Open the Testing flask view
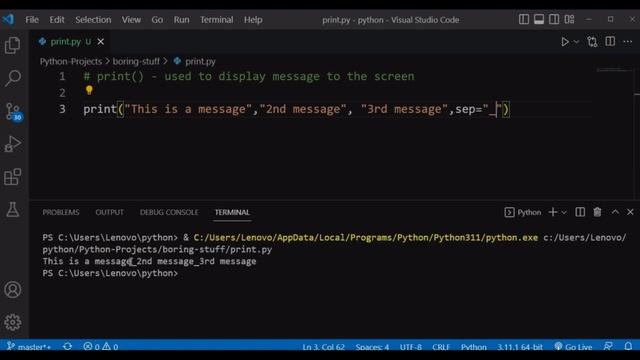640x360 pixels. click(13, 209)
